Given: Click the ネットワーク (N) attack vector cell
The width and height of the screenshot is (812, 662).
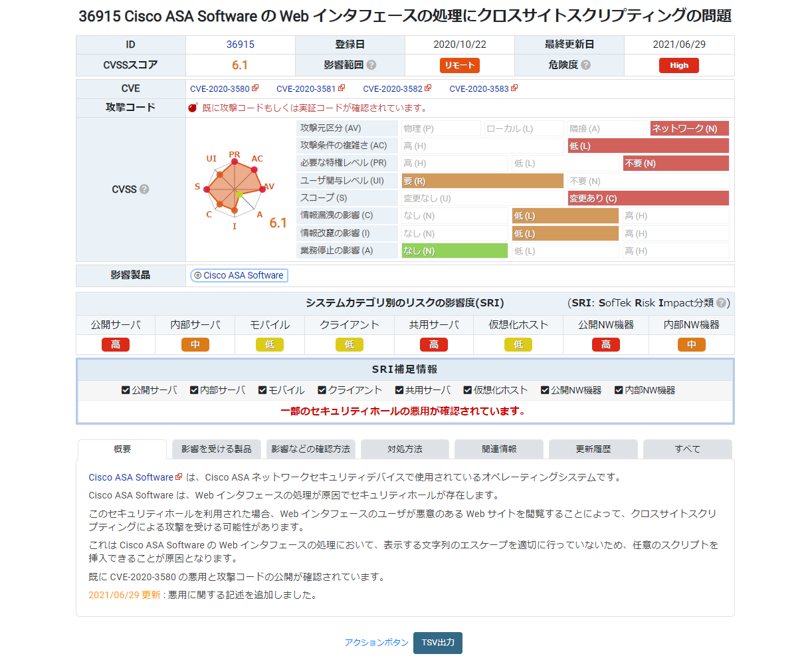Looking at the screenshot, I should (690, 128).
